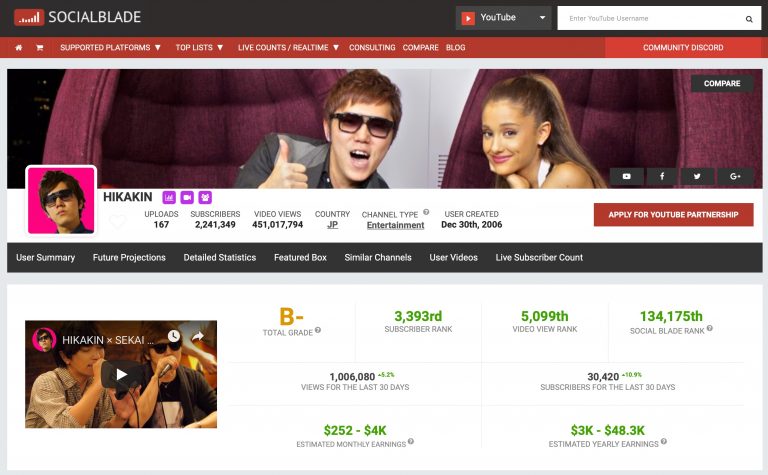This screenshot has height=475, width=768.
Task: Play the HIKAKIN × SEKAI video
Action: [121, 375]
